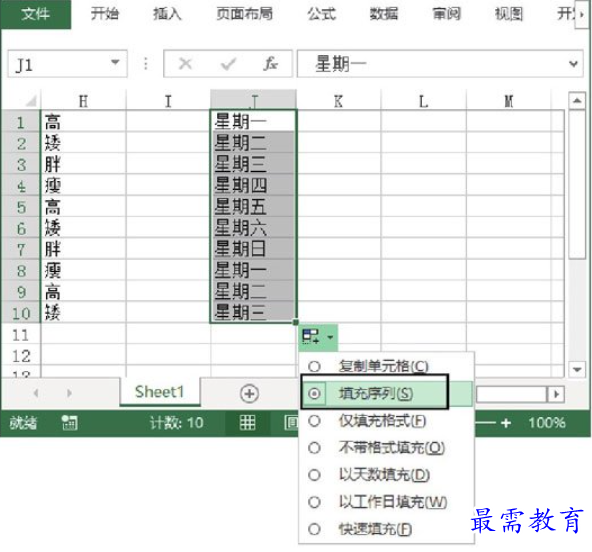Switch to Page Layout view icon
The image size is (592, 552).
point(291,422)
